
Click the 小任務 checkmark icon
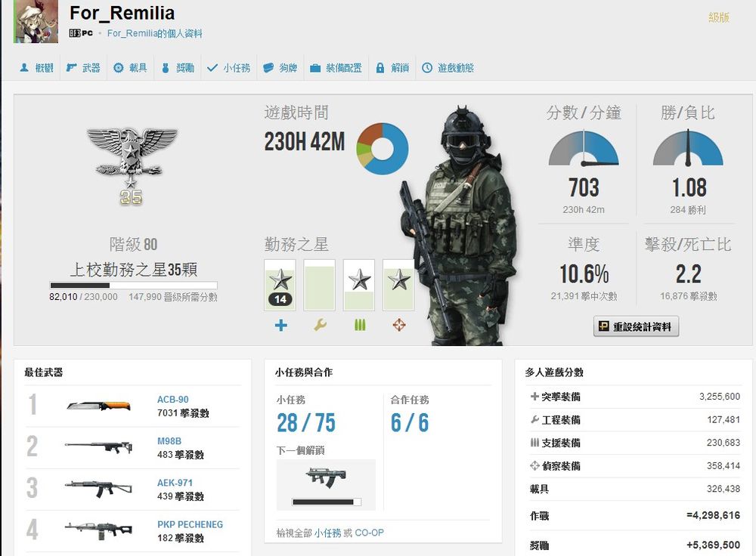pos(212,68)
